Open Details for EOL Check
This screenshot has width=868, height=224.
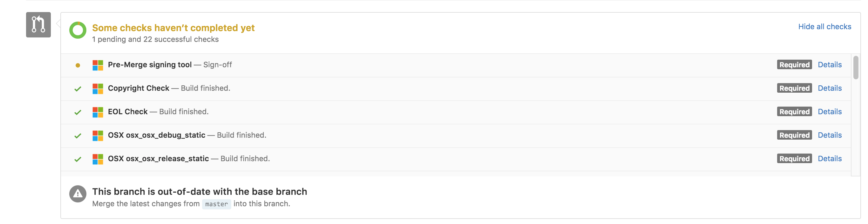[830, 112]
